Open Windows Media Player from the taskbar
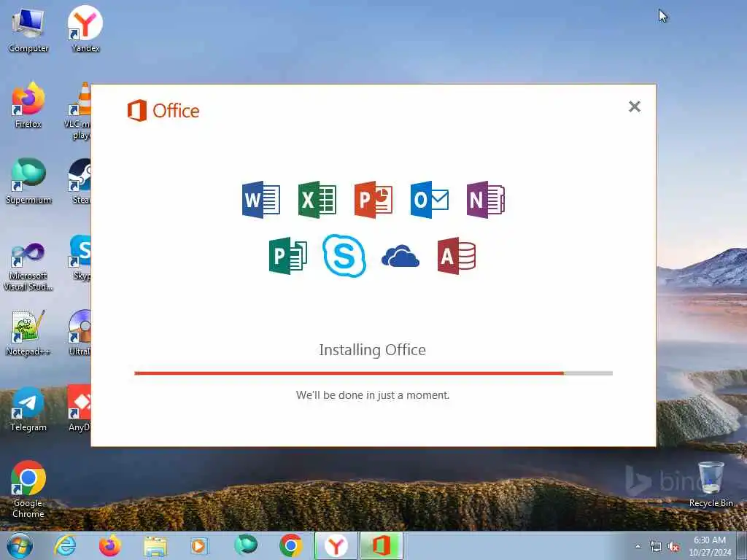The image size is (747, 560). 199,545
